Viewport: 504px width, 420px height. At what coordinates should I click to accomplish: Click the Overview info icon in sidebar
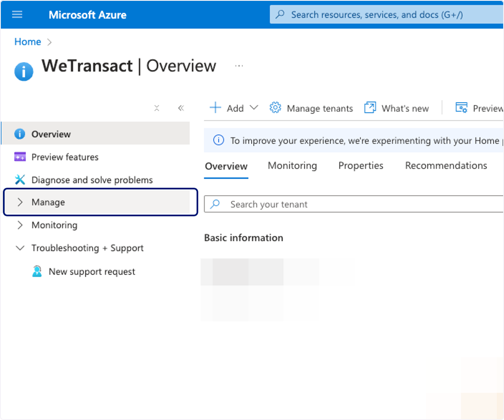[x=20, y=134]
